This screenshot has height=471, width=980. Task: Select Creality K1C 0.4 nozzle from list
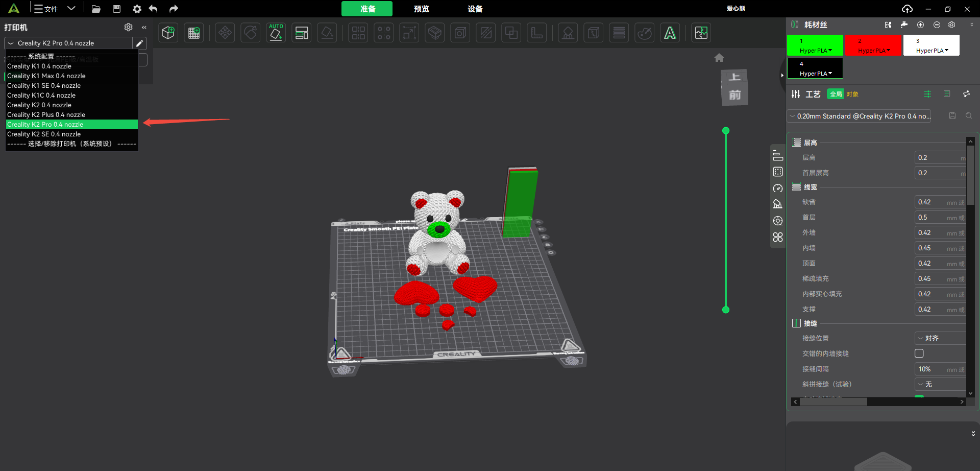point(71,96)
